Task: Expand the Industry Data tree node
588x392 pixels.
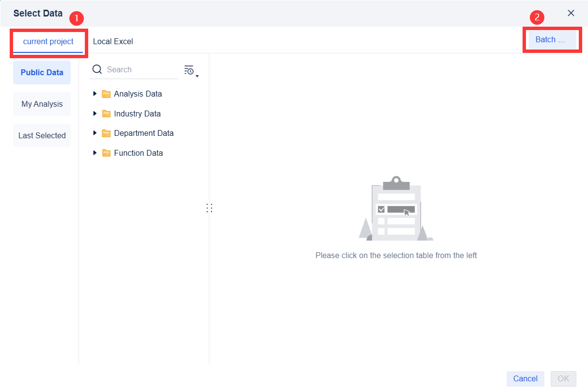Action: point(95,114)
